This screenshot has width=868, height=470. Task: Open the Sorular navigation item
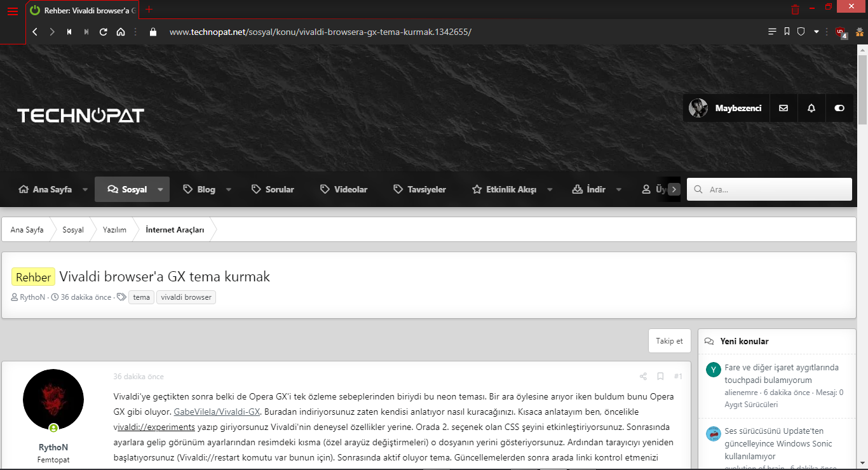273,189
